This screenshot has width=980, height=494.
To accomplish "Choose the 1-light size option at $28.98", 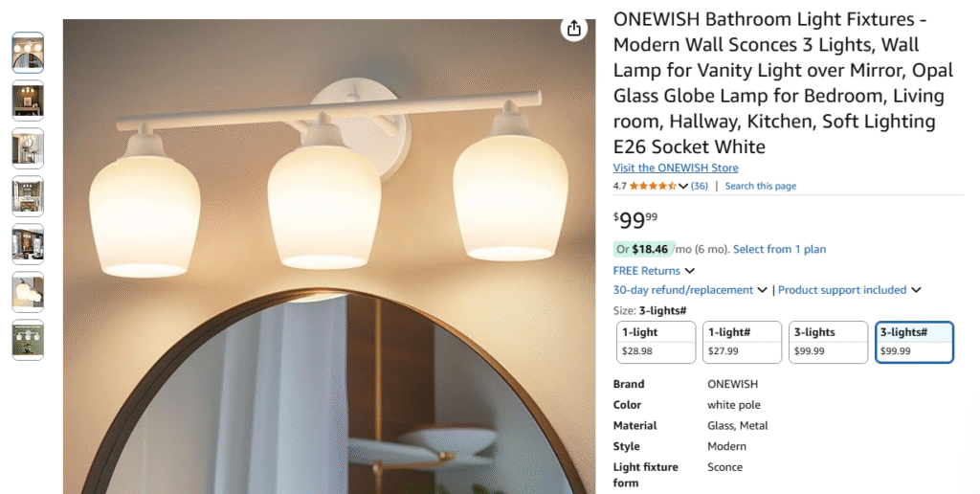I will 656,342.
